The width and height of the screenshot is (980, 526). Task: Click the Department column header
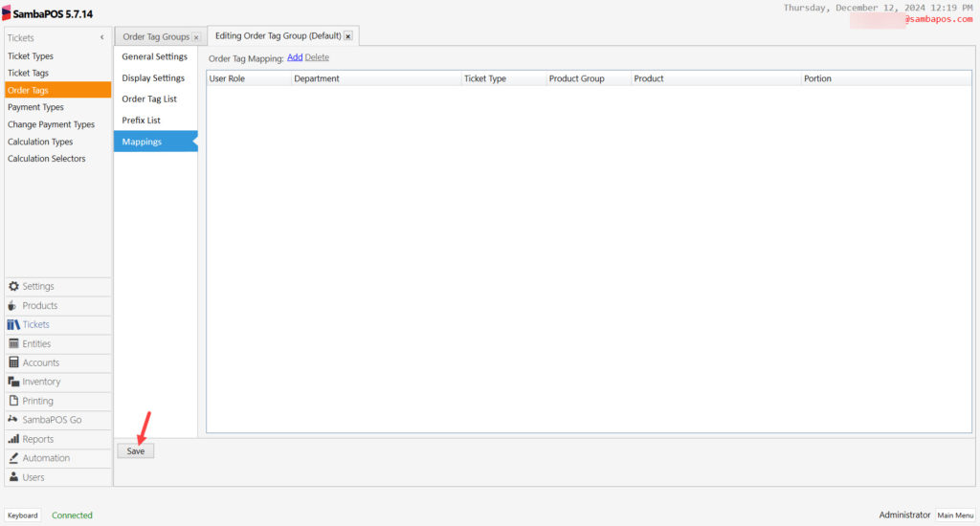(376, 78)
